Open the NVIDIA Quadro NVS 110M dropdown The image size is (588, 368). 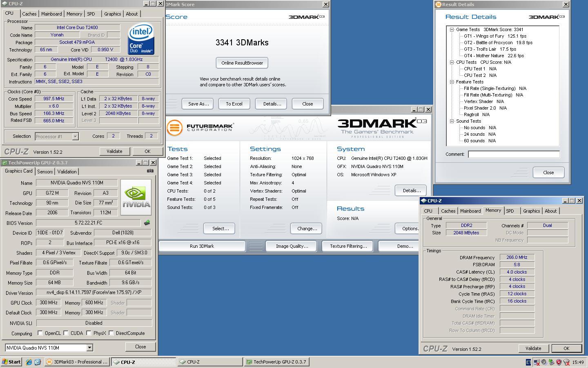(x=89, y=348)
